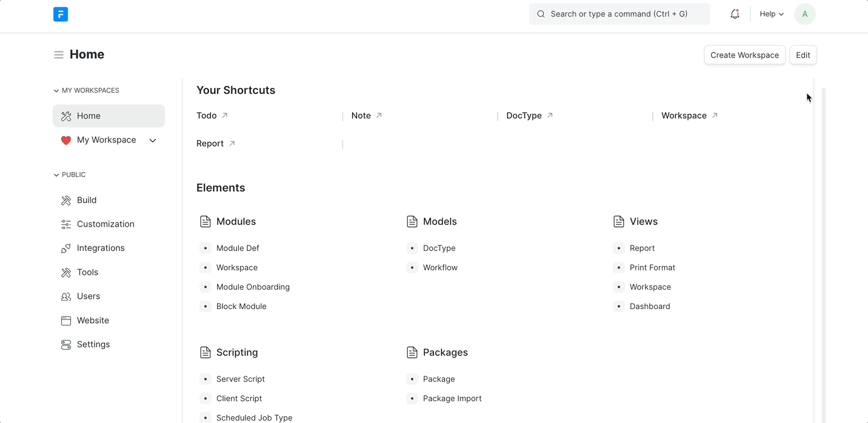Open Customization workspace in sidebar
Image resolution: width=868 pixels, height=423 pixels.
pyautogui.click(x=105, y=224)
